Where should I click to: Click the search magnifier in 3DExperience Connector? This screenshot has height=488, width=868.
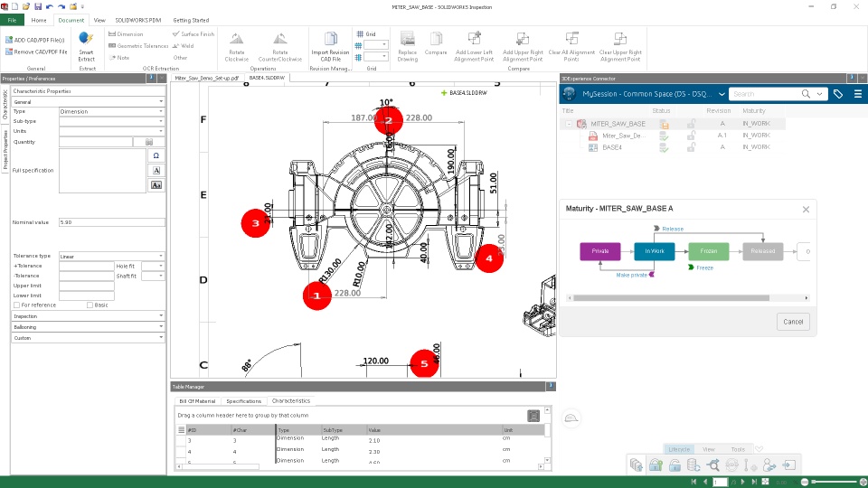click(x=806, y=94)
